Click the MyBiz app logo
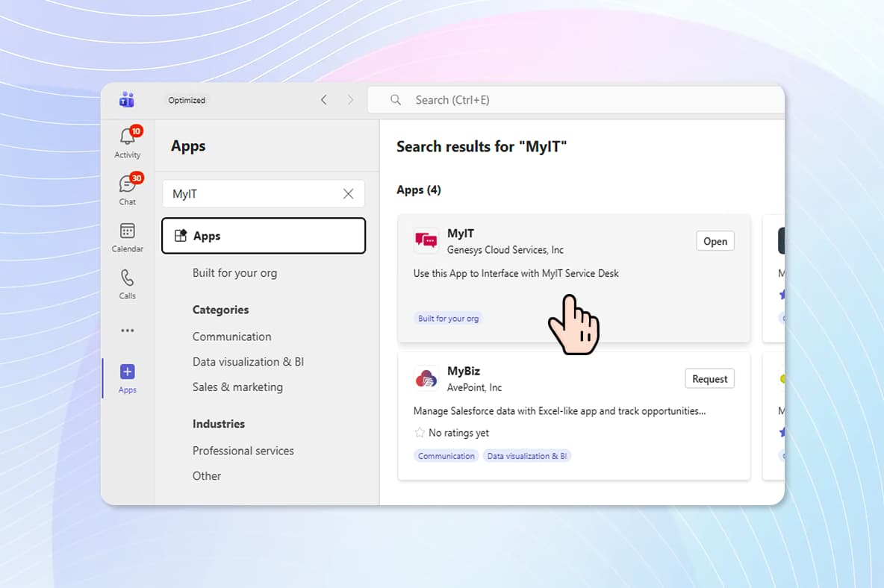Screen dimensions: 884x588 coord(426,378)
